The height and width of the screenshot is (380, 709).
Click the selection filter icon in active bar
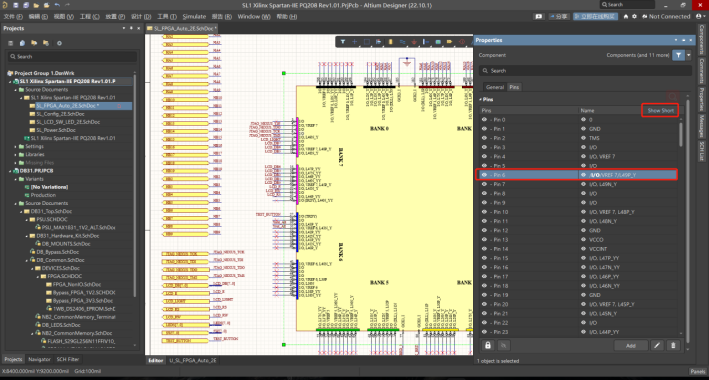tap(343, 42)
